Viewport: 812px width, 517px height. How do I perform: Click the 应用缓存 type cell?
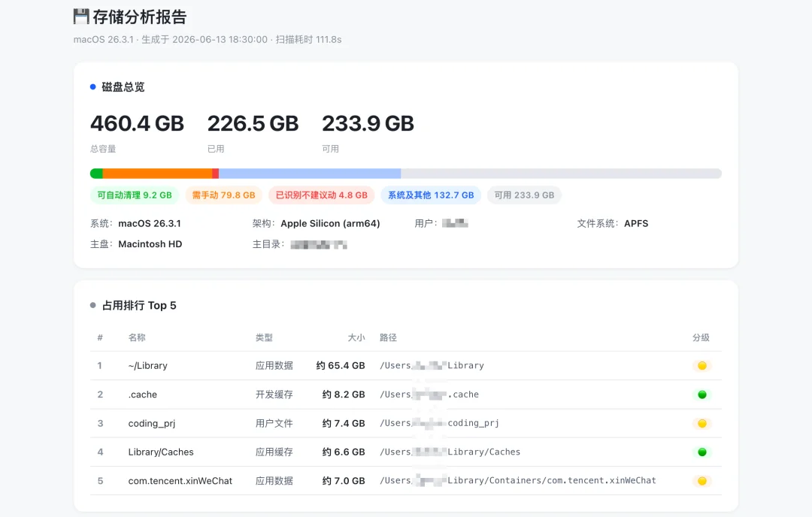(274, 452)
